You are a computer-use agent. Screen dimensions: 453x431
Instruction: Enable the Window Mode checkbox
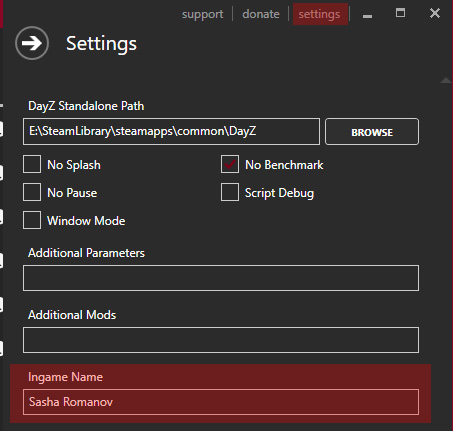point(32,220)
